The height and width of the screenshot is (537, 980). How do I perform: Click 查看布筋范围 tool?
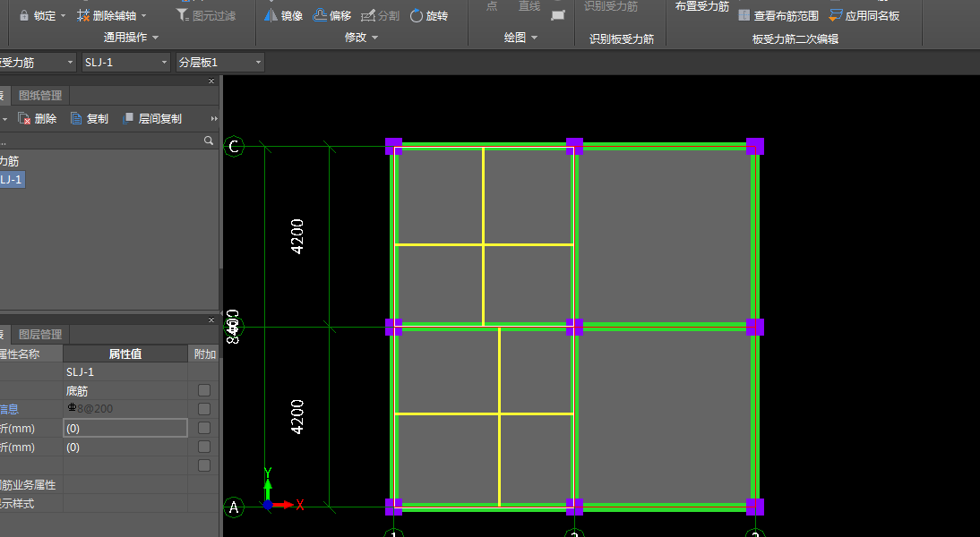tap(778, 15)
